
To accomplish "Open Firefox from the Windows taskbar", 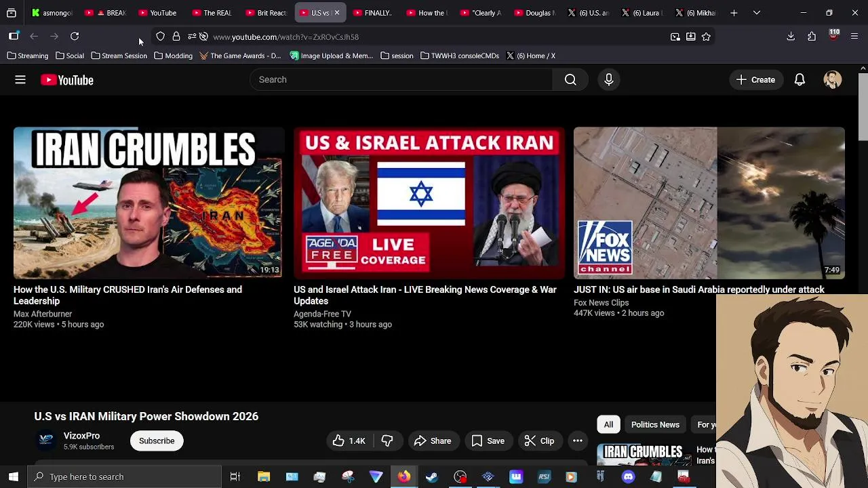I will (403, 476).
